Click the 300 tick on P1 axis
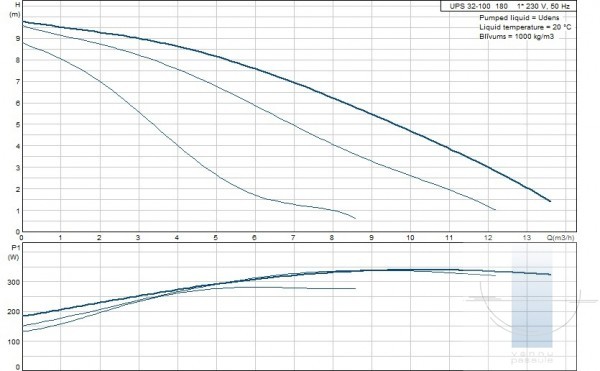Screen dimensions: 600x371 point(13,282)
